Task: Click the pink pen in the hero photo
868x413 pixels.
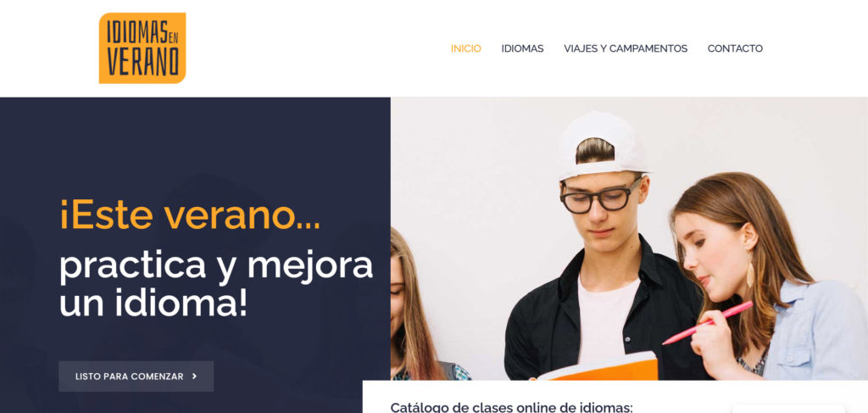Action: coord(707,323)
